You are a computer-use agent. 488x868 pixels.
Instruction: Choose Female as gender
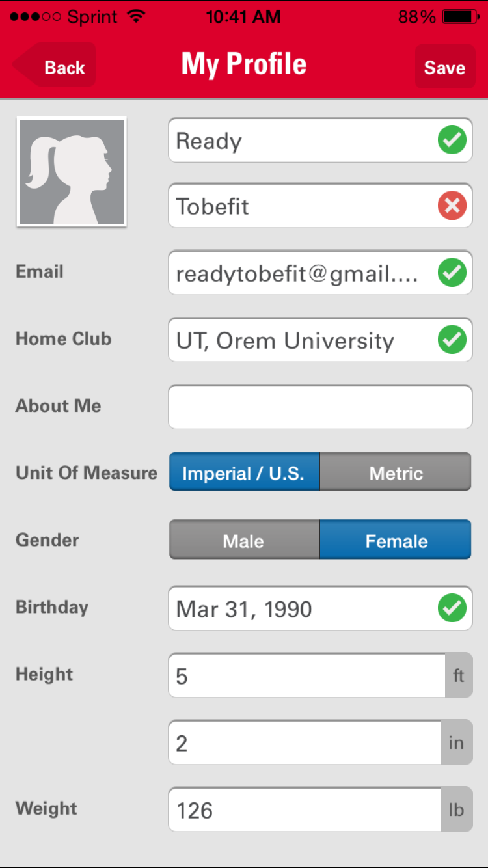tap(396, 541)
